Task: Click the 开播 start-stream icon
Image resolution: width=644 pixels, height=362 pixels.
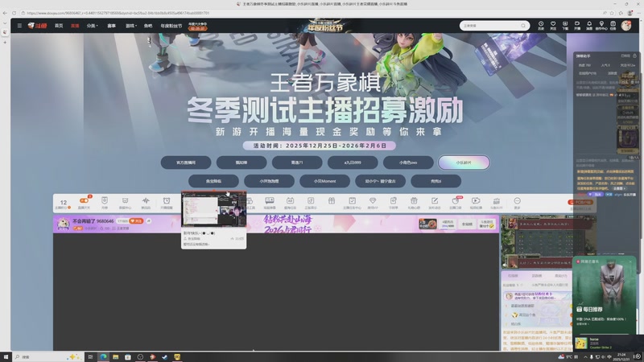Action: (x=577, y=26)
